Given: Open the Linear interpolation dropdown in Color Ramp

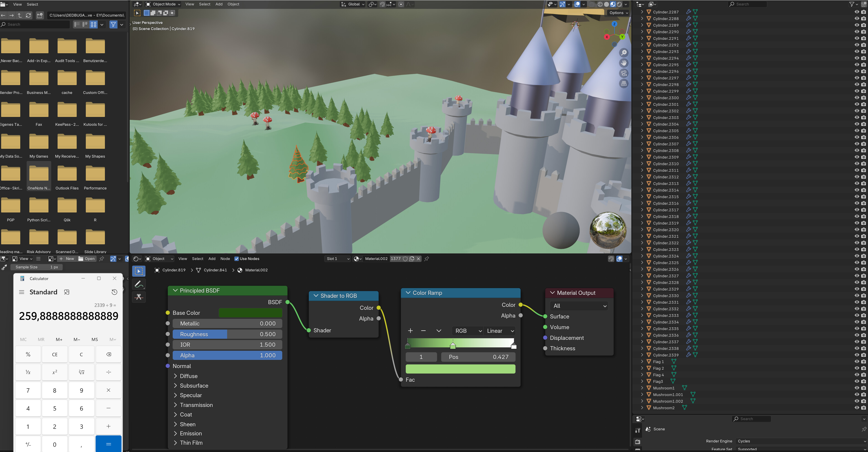Looking at the screenshot, I should coord(500,331).
